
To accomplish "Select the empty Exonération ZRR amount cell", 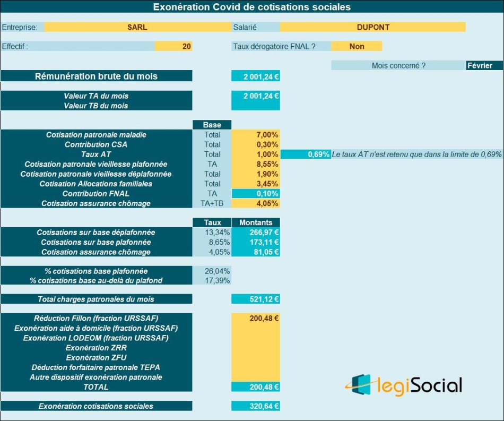I will click(255, 348).
